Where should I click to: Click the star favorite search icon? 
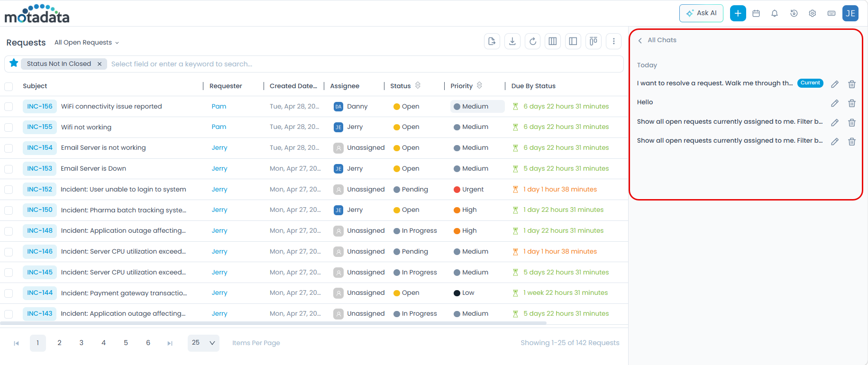pyautogui.click(x=14, y=63)
